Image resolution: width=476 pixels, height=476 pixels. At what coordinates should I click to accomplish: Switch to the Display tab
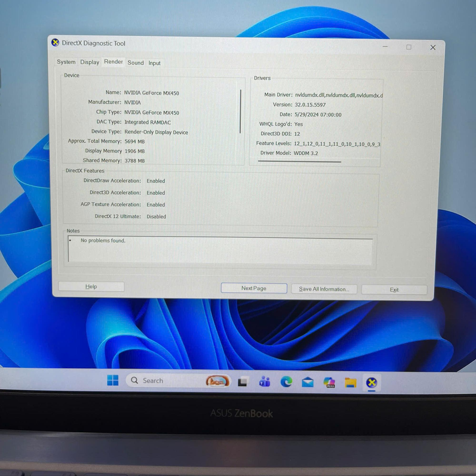tap(89, 62)
